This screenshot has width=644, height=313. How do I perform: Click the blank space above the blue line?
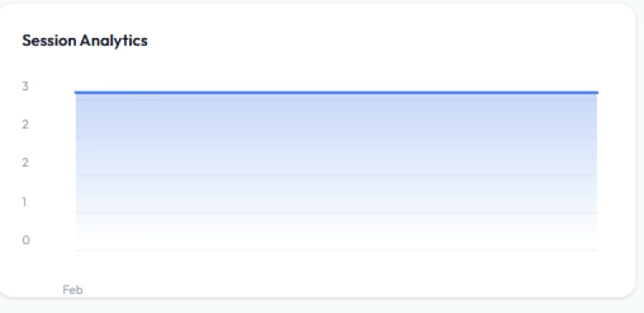pyautogui.click(x=336, y=70)
